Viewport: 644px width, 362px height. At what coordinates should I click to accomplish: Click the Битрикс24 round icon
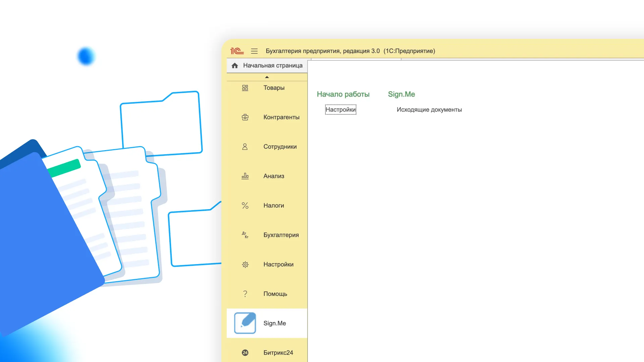(x=245, y=353)
